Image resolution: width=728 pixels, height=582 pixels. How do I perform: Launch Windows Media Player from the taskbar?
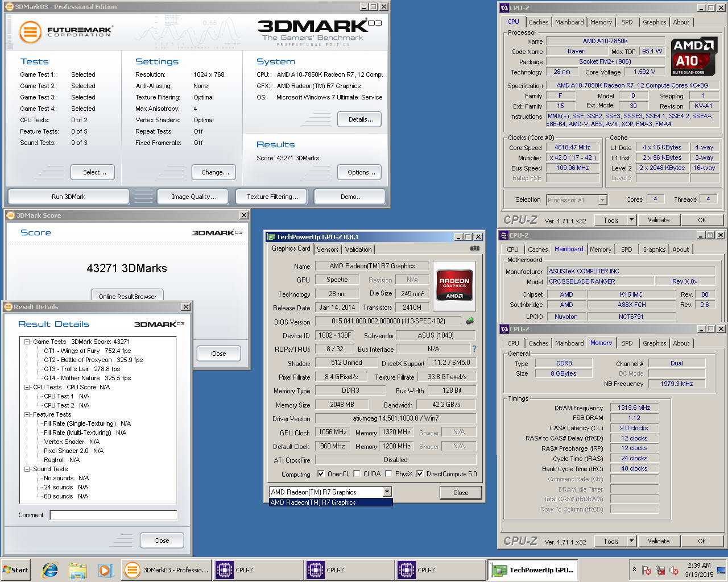coord(105,570)
